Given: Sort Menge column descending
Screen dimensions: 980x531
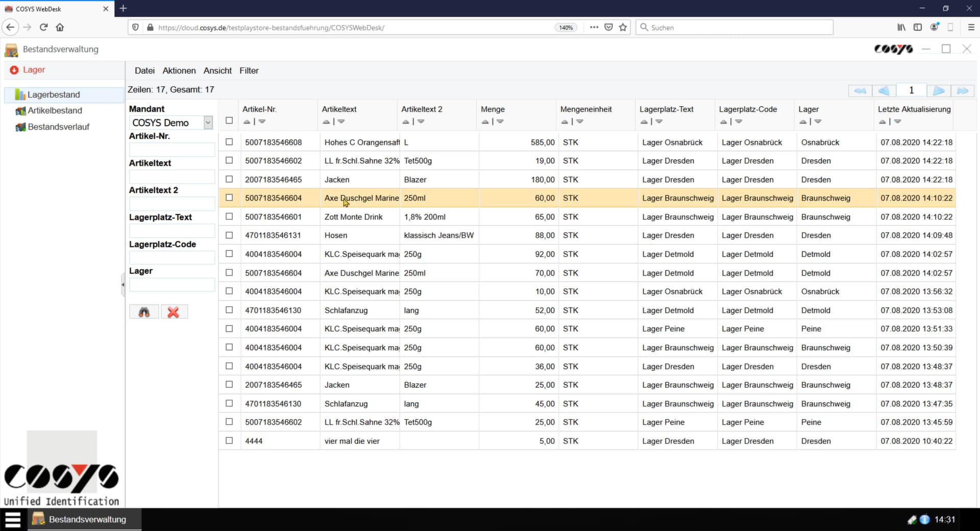Looking at the screenshot, I should (500, 121).
